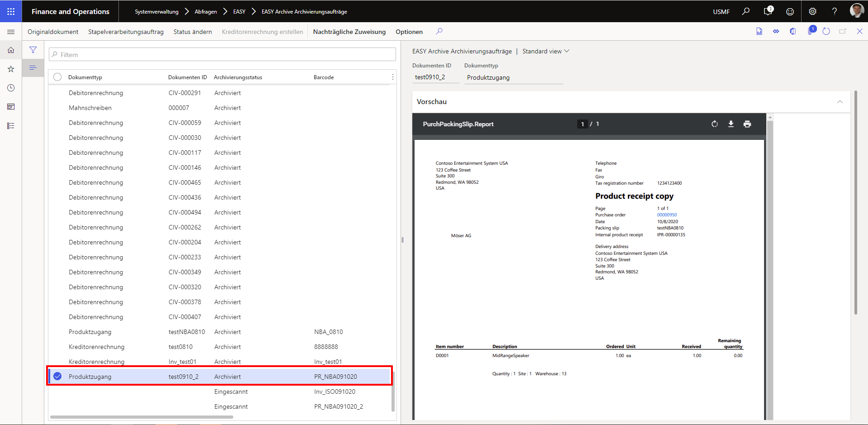Toggle the list view icon below funnel

[x=33, y=68]
